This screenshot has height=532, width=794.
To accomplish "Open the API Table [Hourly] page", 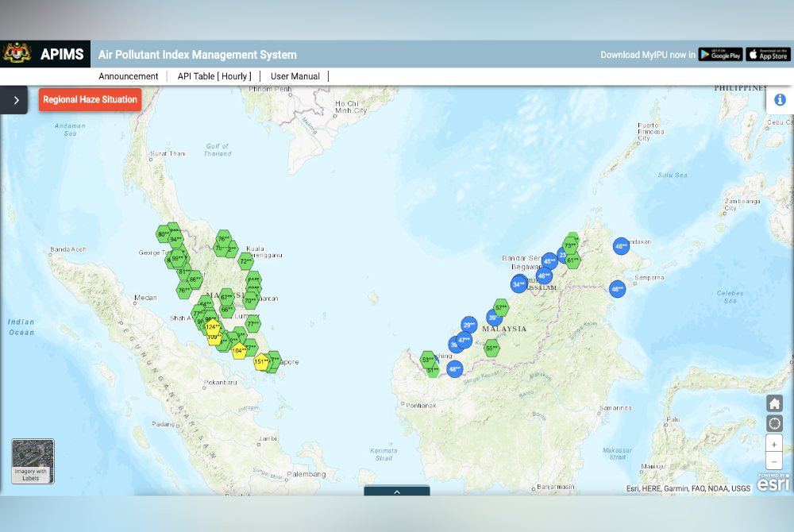I will click(x=215, y=76).
